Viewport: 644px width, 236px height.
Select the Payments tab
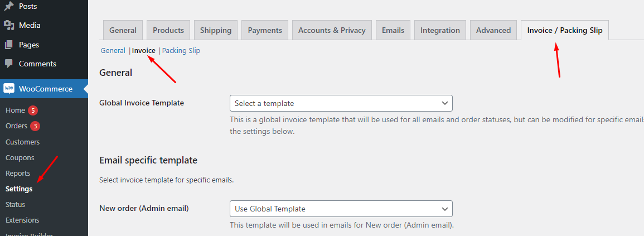point(265,30)
